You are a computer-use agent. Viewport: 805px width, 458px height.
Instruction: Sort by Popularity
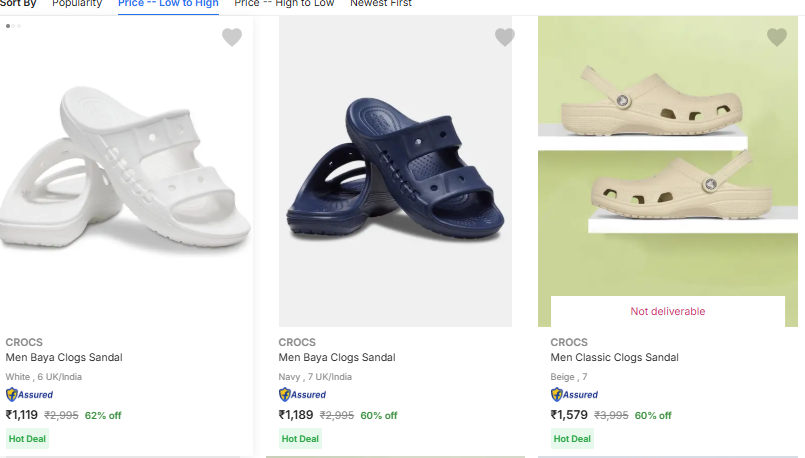pos(77,4)
